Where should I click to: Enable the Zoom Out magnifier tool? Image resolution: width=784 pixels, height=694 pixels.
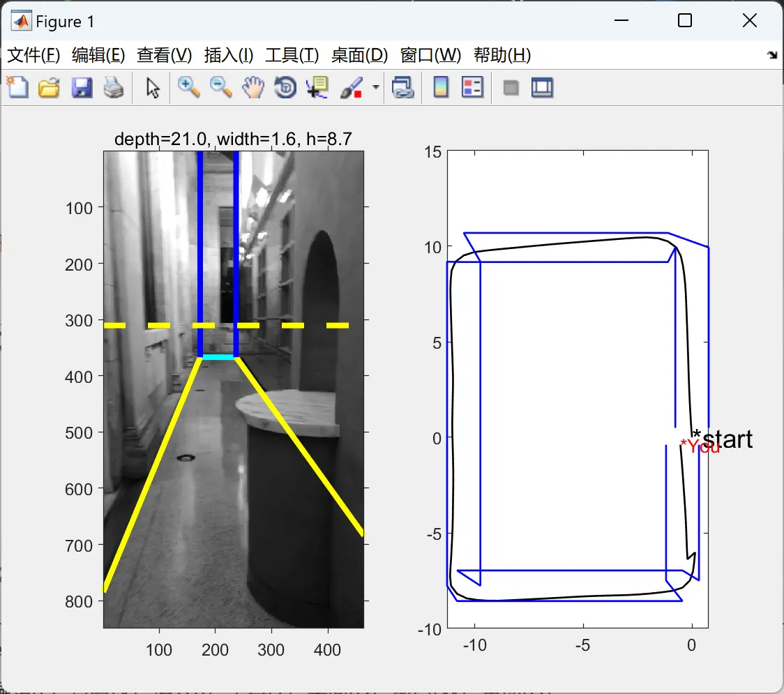click(221, 88)
